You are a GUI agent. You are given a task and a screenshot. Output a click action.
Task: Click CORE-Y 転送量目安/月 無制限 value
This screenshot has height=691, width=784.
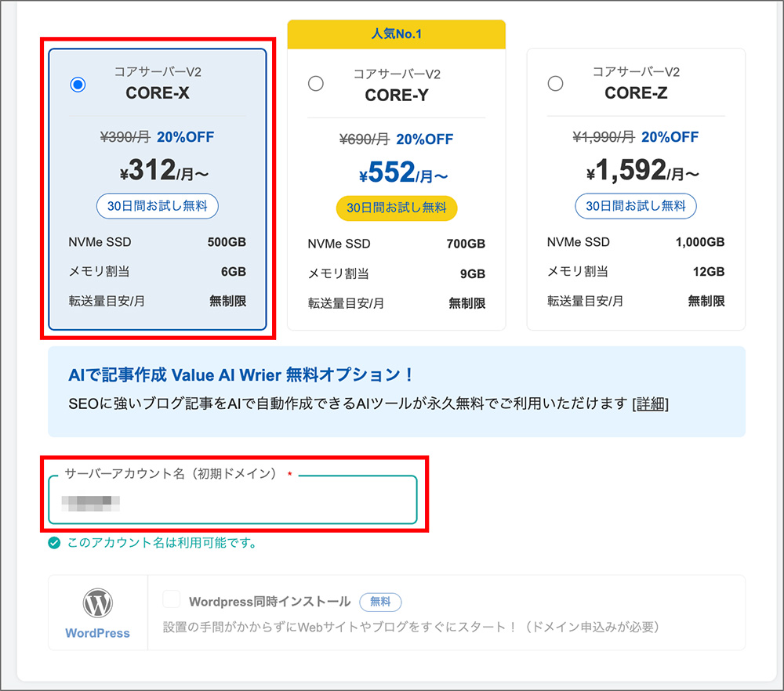467,303
